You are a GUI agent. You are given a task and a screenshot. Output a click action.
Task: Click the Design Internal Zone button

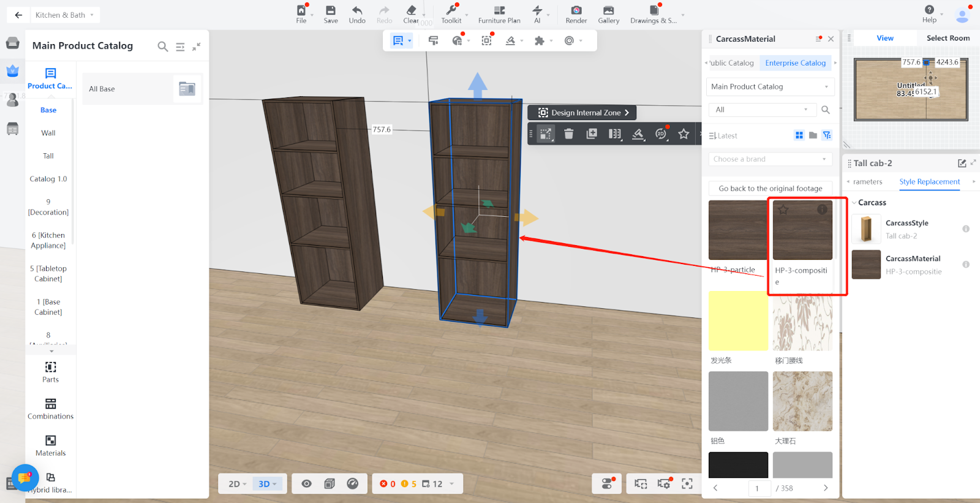[x=582, y=113]
